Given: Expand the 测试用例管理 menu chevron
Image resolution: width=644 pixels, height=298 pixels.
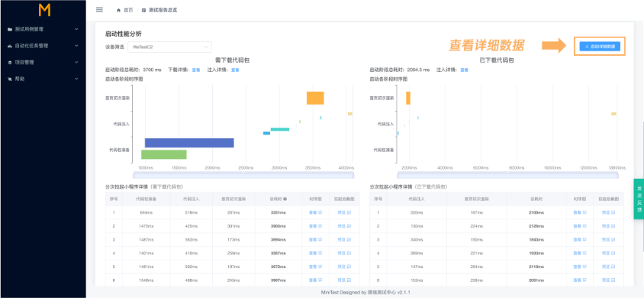Looking at the screenshot, I should [76, 29].
